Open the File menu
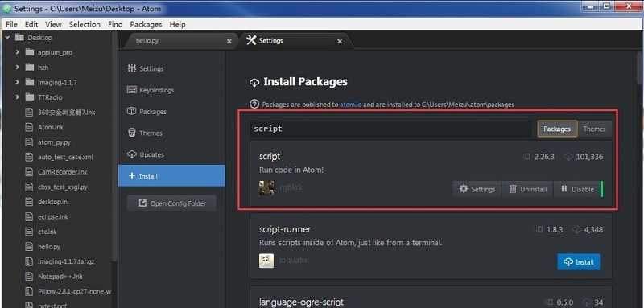This screenshot has width=644, height=308. tap(11, 24)
